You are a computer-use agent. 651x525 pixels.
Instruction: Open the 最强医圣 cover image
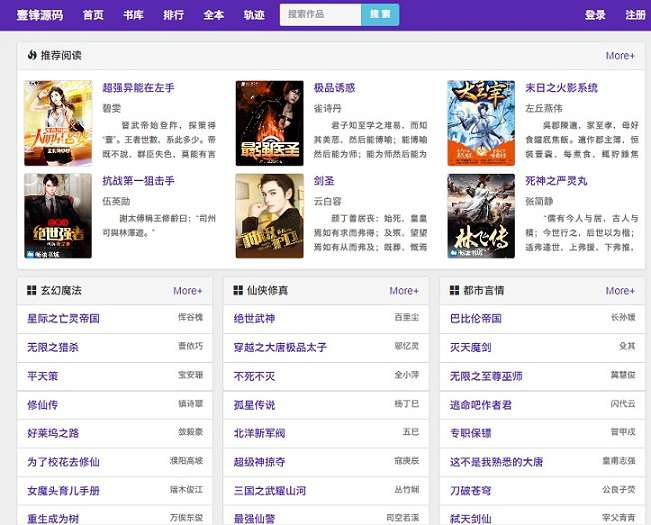(269, 123)
